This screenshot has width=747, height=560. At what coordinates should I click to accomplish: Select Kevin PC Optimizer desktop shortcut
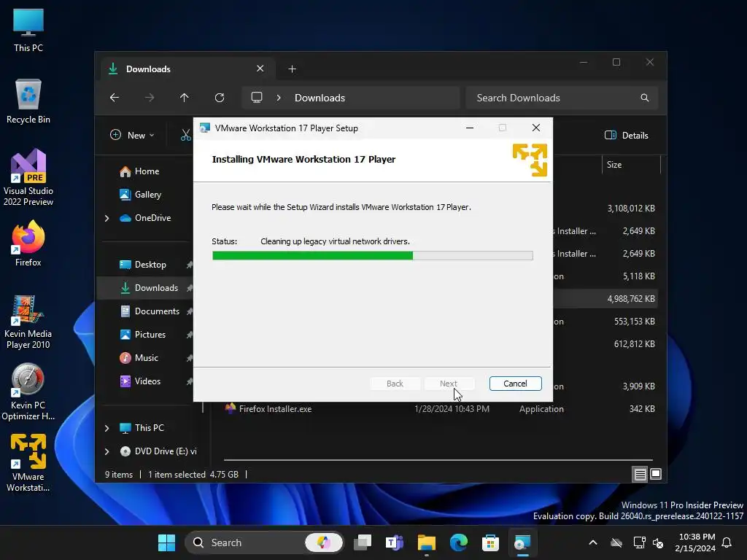28,392
